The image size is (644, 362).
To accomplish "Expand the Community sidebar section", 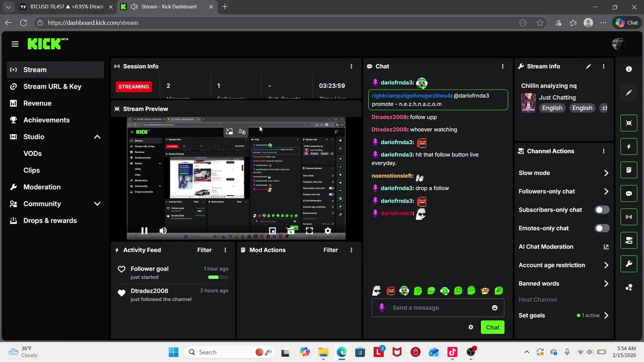I will pyautogui.click(x=97, y=204).
